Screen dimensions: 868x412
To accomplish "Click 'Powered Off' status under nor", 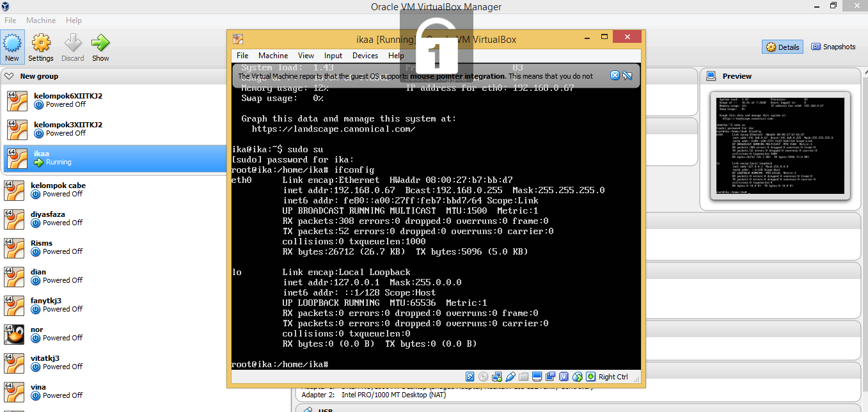I will point(63,338).
